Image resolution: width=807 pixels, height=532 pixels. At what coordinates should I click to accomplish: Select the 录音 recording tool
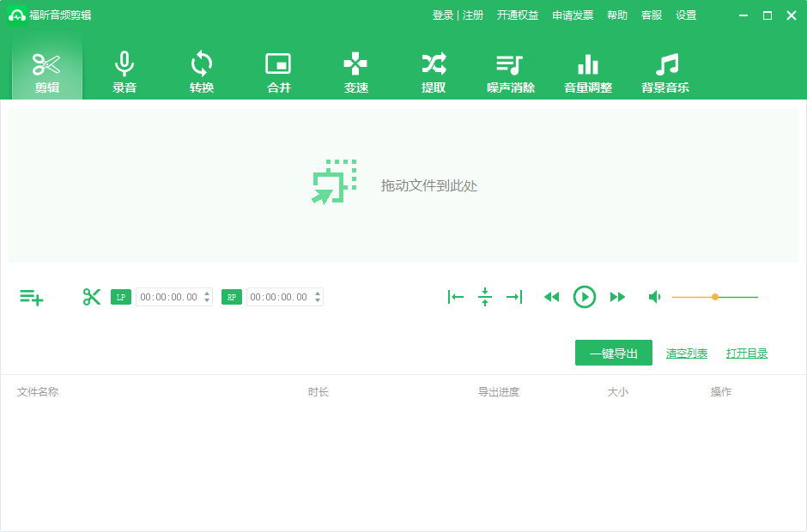coord(124,70)
